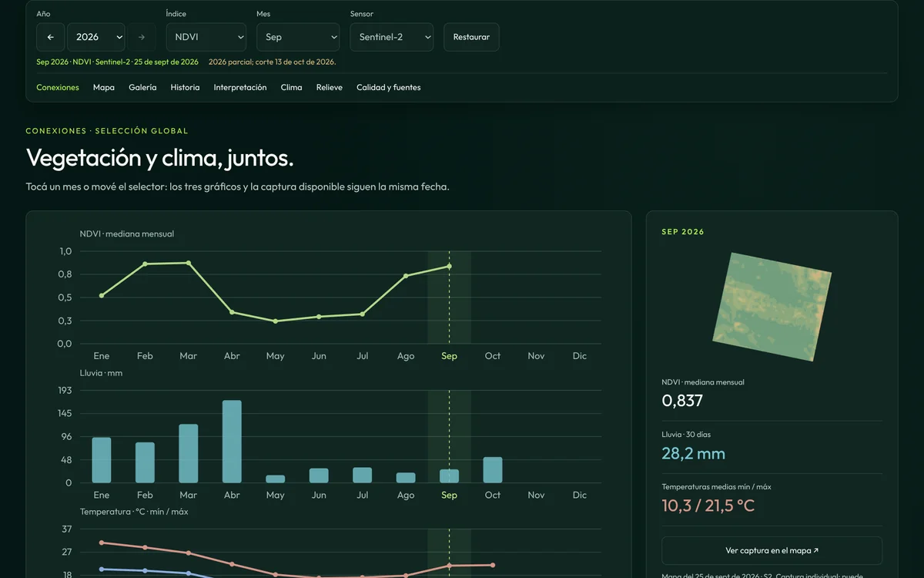Image resolution: width=924 pixels, height=578 pixels.
Task: Click the March rainfall bar
Action: (189, 454)
